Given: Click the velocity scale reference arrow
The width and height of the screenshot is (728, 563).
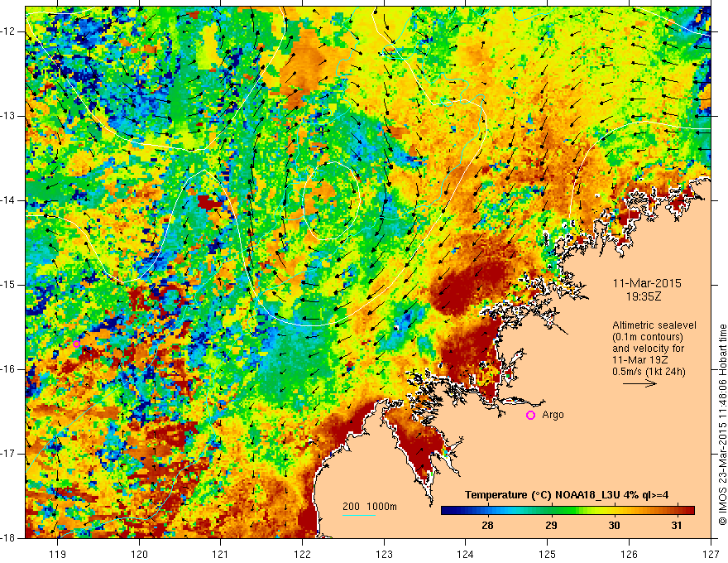Looking at the screenshot, I should coord(639,383).
